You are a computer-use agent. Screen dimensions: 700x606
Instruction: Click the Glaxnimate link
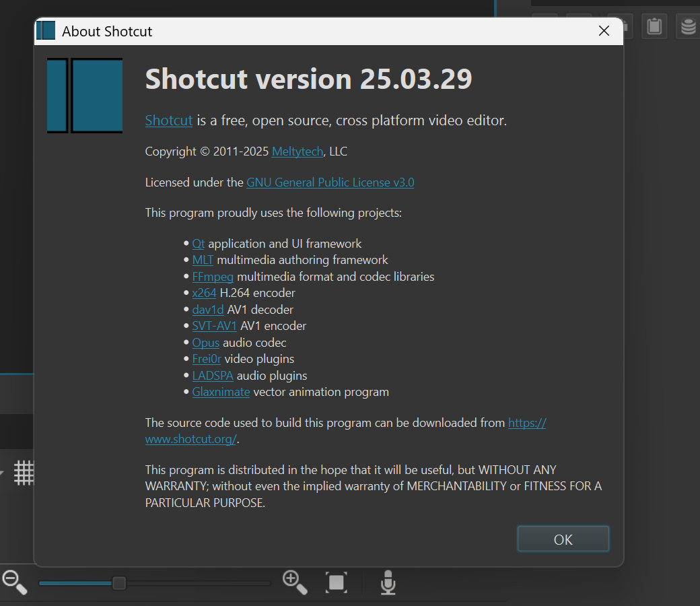pos(221,392)
